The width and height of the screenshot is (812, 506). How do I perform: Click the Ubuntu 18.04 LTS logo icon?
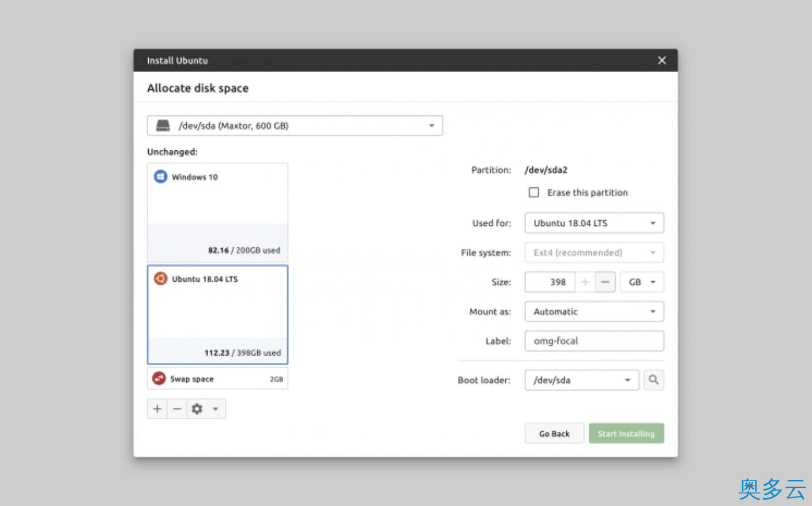(x=160, y=278)
